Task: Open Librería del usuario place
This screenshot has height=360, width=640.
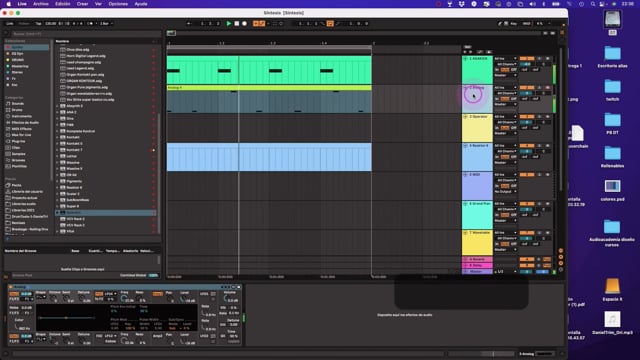Action: point(27,191)
